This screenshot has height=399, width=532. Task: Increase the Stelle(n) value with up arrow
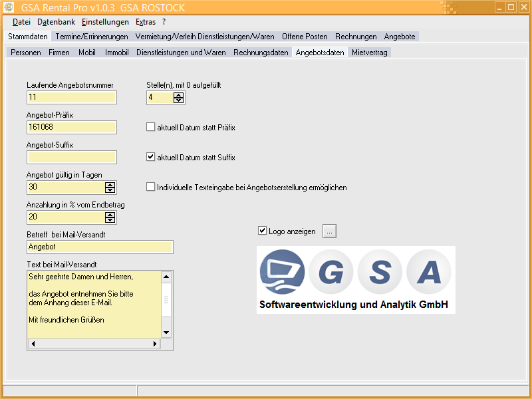178,95
